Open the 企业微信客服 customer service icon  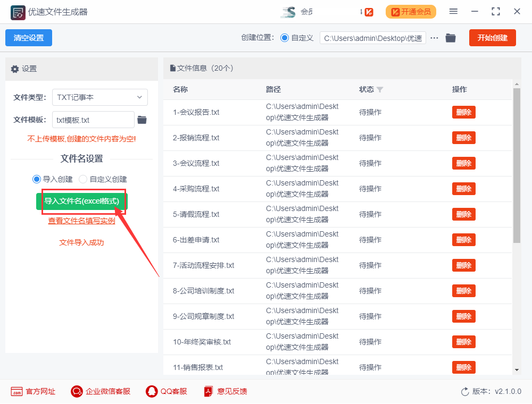tap(76, 391)
